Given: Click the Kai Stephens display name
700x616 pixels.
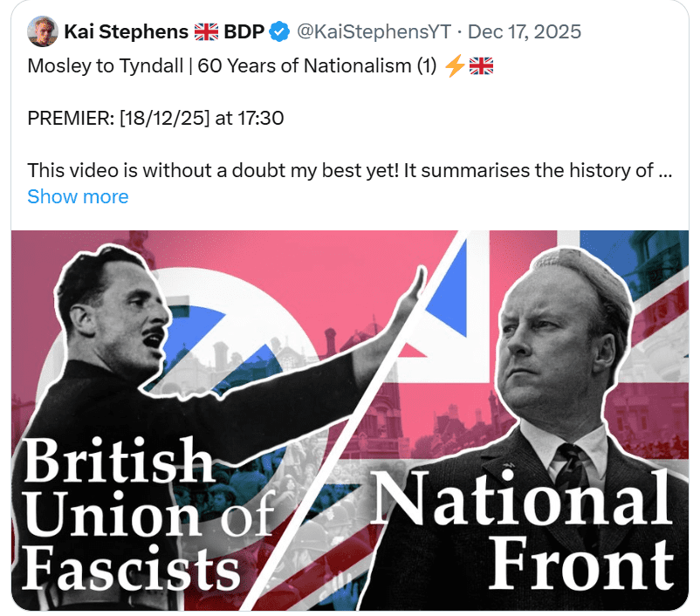Looking at the screenshot, I should click(127, 32).
